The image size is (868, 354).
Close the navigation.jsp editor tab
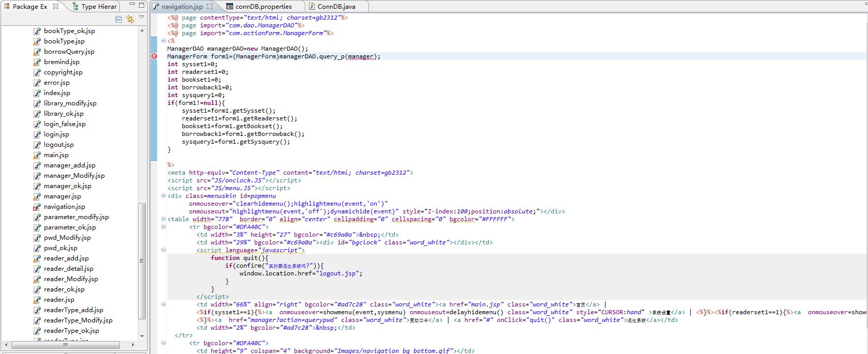(210, 6)
